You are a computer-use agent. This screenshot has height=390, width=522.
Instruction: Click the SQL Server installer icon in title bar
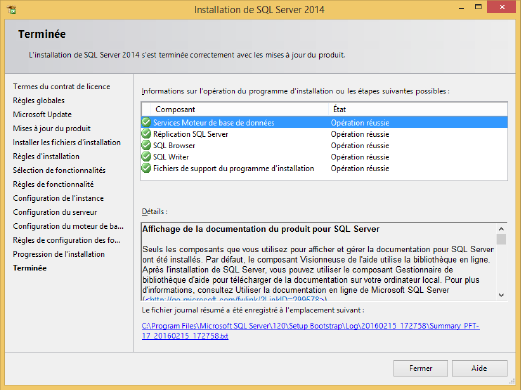(12, 10)
